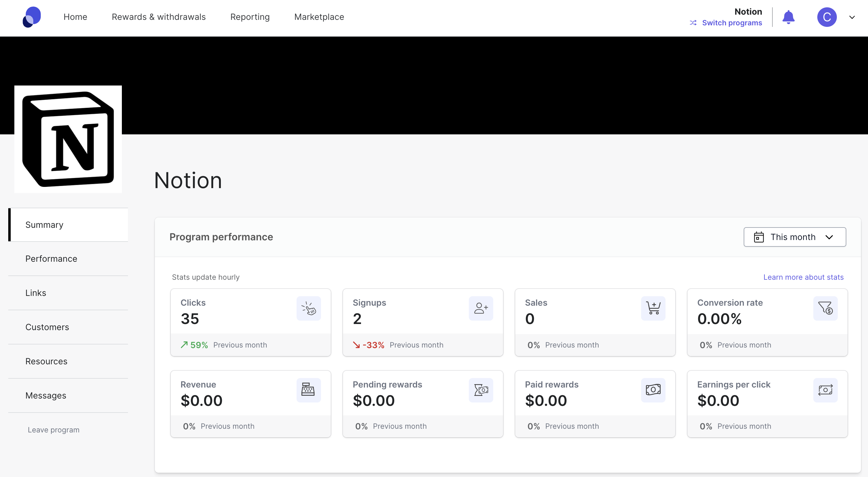Open the Messages sidebar section
868x477 pixels.
coord(68,395)
